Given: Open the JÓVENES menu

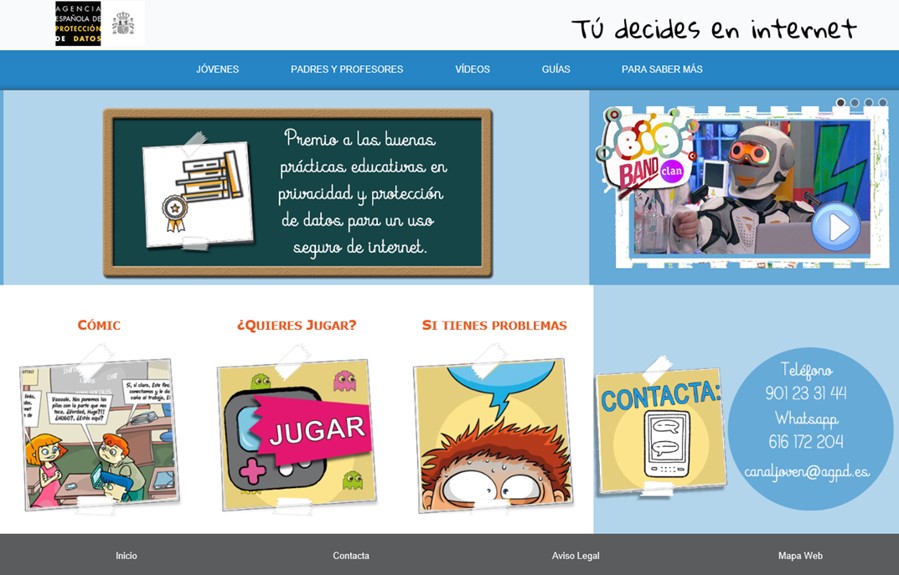Looking at the screenshot, I should click(217, 70).
